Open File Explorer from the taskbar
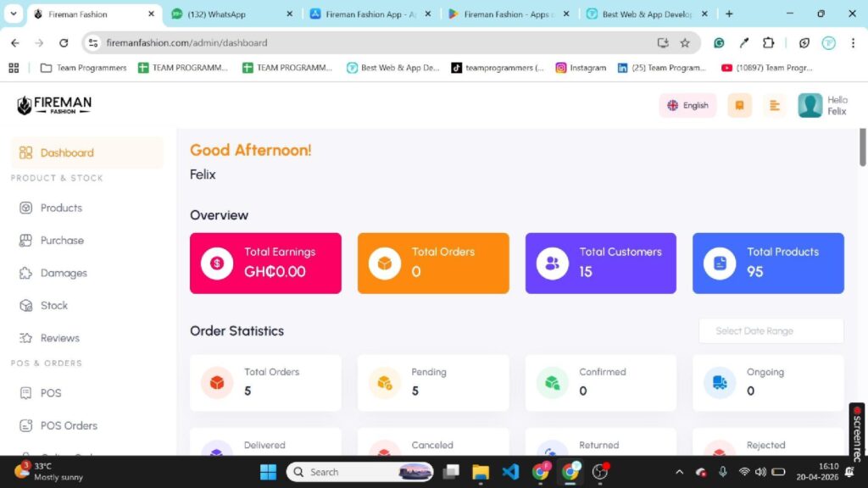The height and width of the screenshot is (488, 868). (x=481, y=472)
